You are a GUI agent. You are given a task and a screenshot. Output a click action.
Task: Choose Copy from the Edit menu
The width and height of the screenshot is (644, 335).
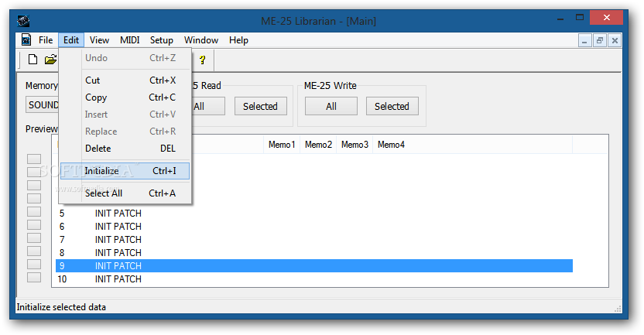click(125, 97)
